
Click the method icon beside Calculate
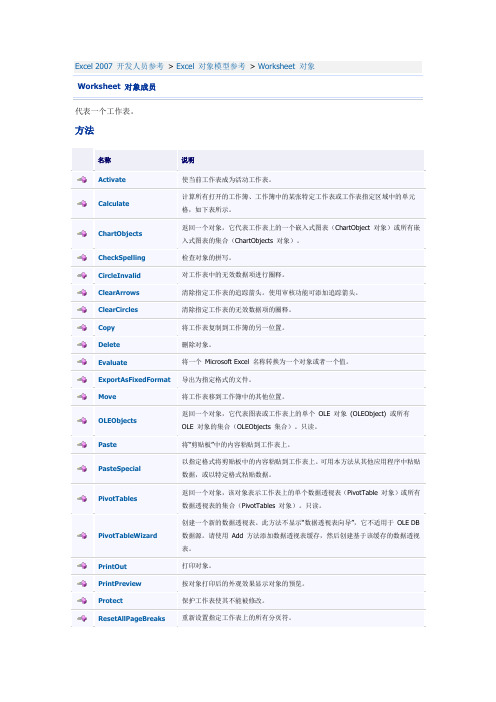(82, 203)
